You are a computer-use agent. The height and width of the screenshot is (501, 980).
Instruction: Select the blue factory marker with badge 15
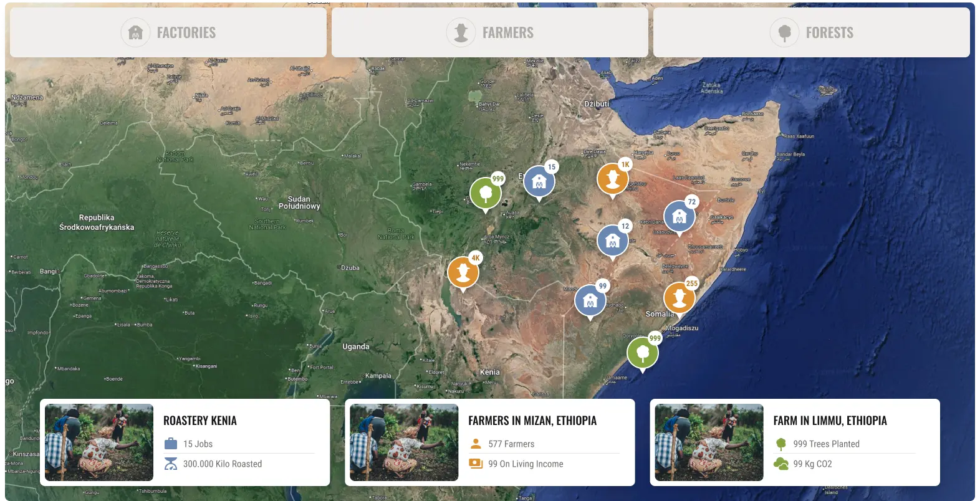tap(539, 182)
